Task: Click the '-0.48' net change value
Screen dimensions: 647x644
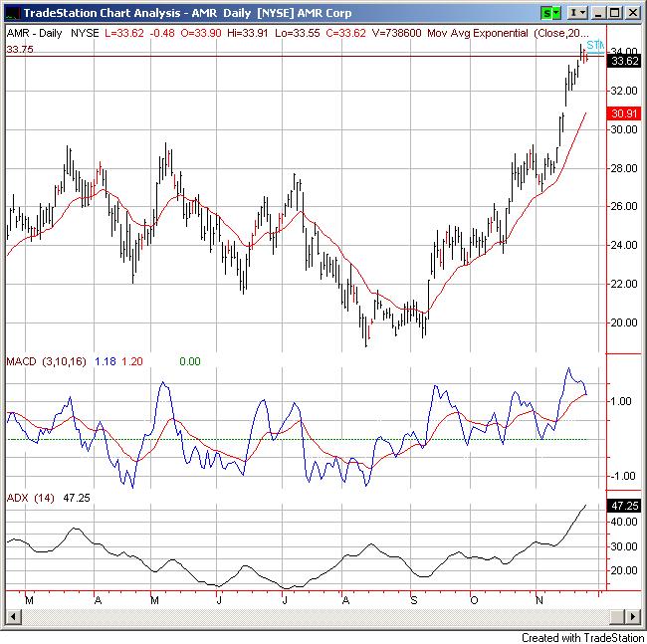Action: pos(162,34)
